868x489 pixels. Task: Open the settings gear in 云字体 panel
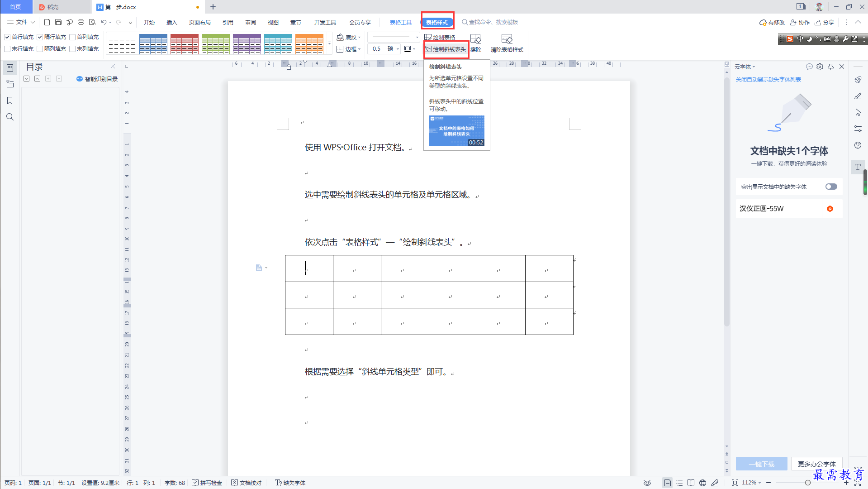[820, 67]
